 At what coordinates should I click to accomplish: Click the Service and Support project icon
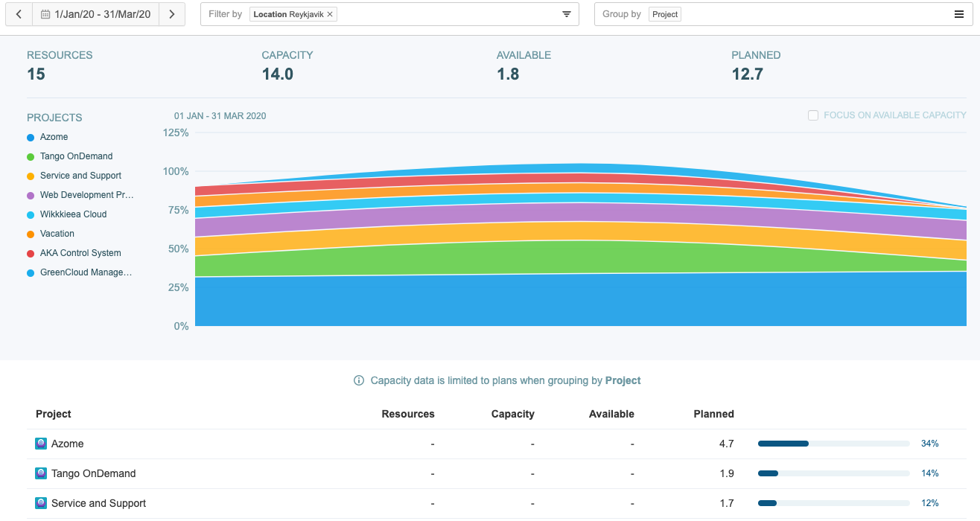coord(42,503)
